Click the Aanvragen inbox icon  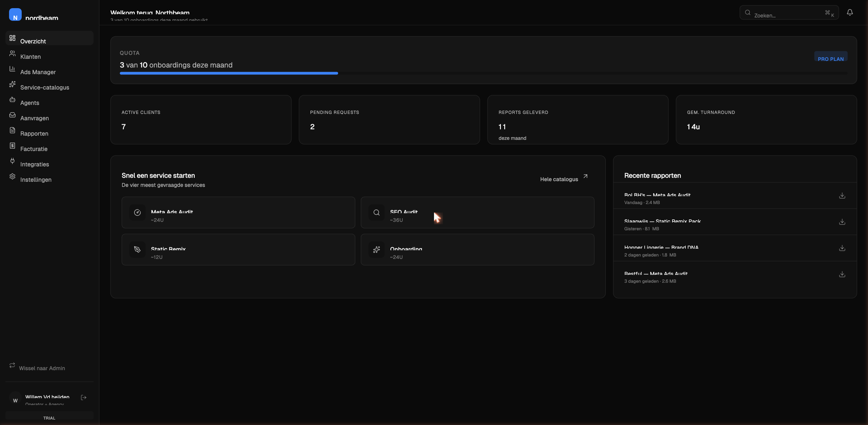[12, 115]
